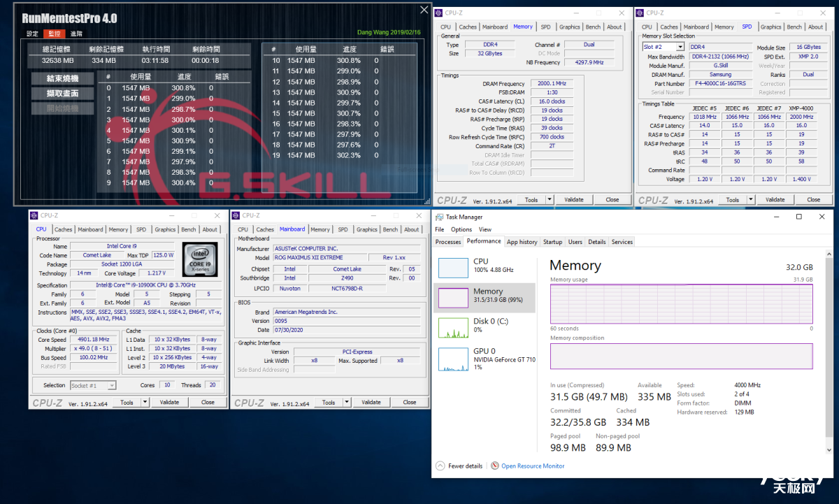Screen dimensions: 839x504
Task: Open the File menu in Task Manager
Action: tap(440, 229)
